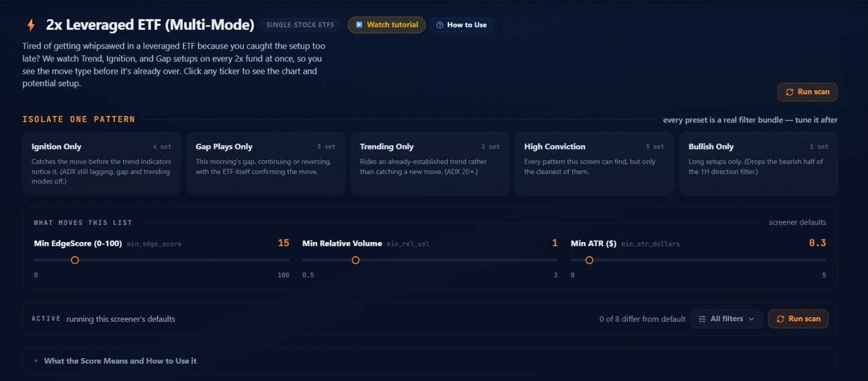Click the EdgeScore slider maximum label 100

284,275
